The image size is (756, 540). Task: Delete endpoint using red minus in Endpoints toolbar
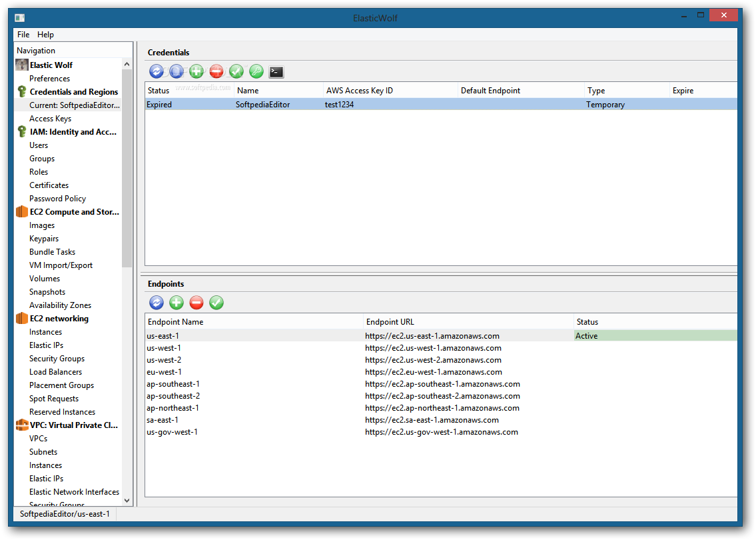[x=196, y=303]
